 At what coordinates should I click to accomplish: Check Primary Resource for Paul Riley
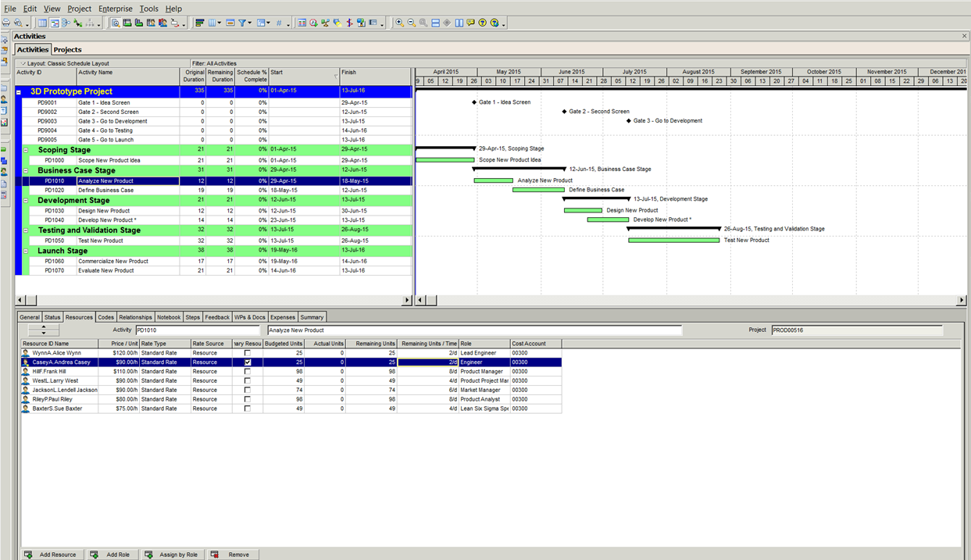[248, 399]
